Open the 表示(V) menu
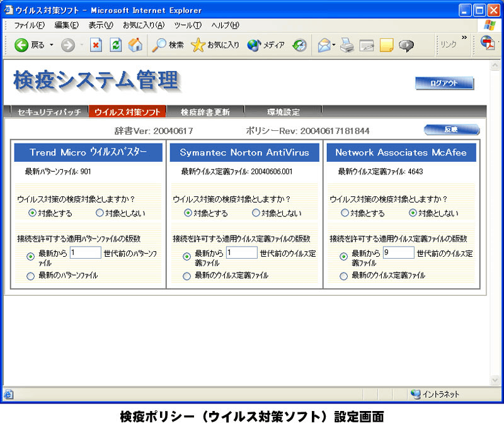The height and width of the screenshot is (428, 504). tap(101, 25)
